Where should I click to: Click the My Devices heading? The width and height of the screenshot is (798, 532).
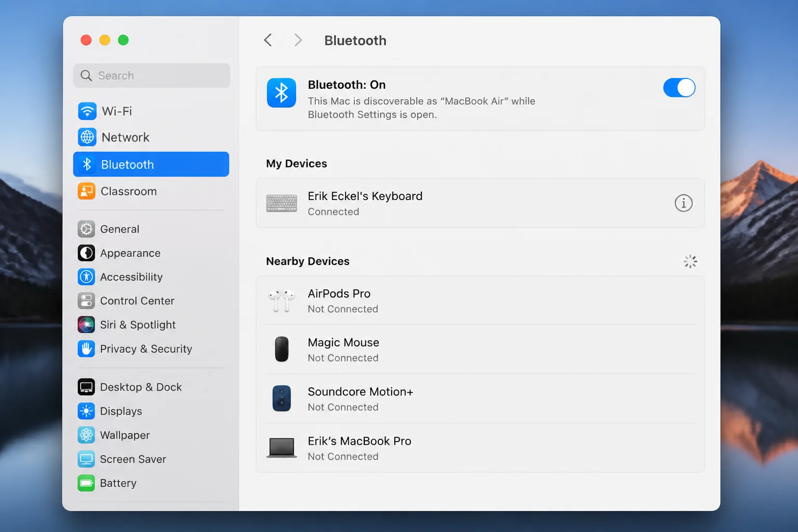(x=297, y=164)
